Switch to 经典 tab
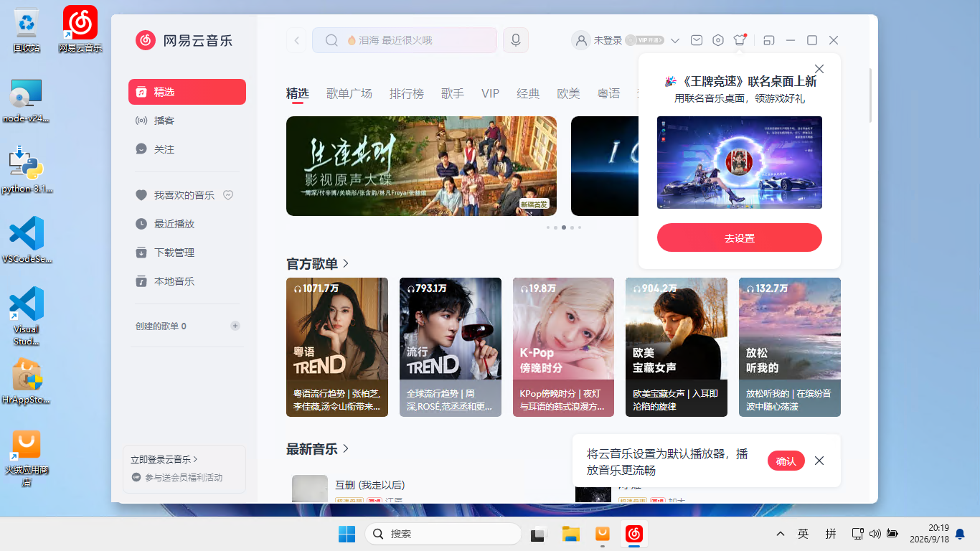 [528, 93]
